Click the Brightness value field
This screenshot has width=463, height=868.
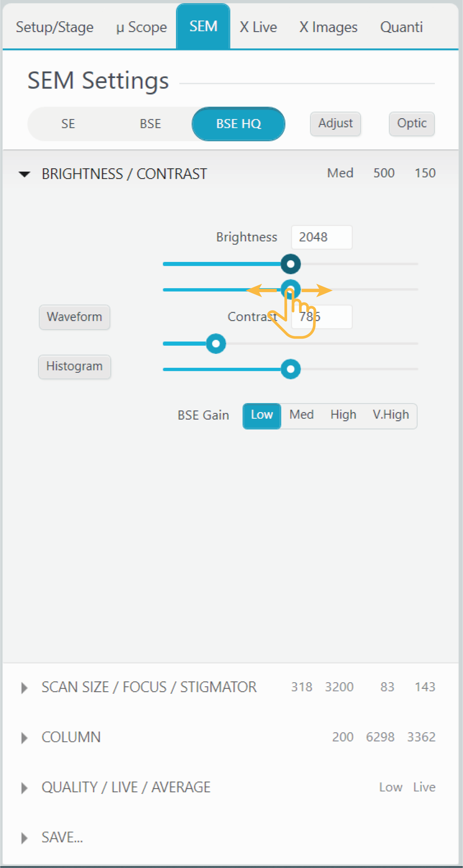[321, 237]
